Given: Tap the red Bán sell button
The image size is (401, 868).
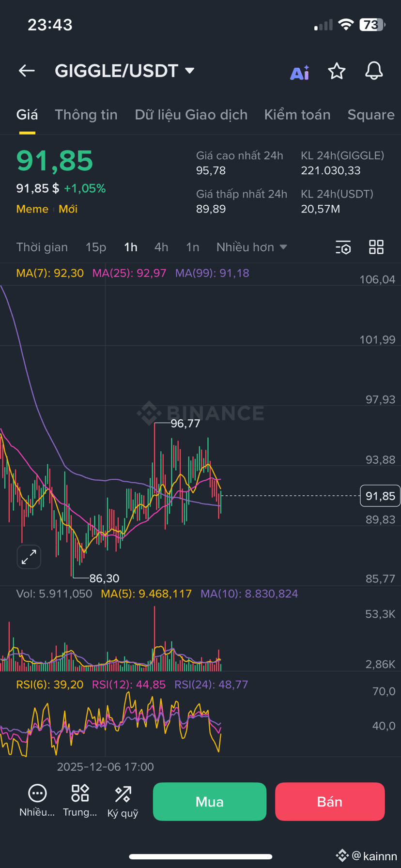Looking at the screenshot, I should (x=330, y=802).
